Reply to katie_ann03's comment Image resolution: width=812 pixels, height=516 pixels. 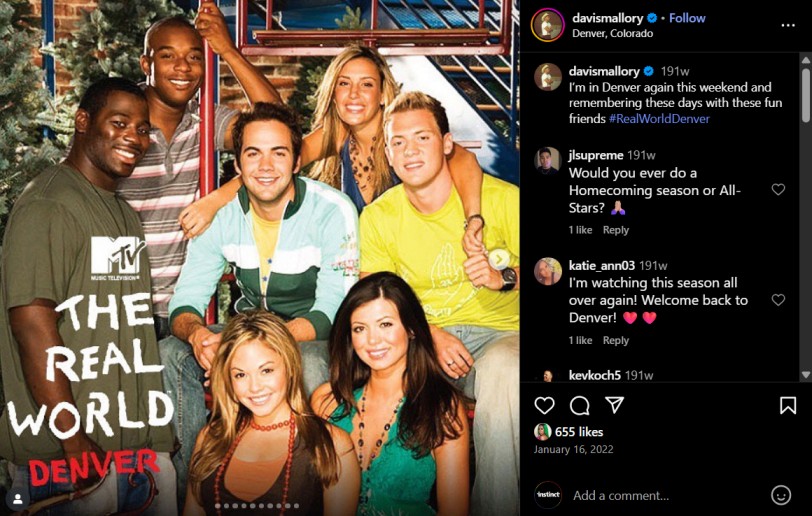[615, 340]
